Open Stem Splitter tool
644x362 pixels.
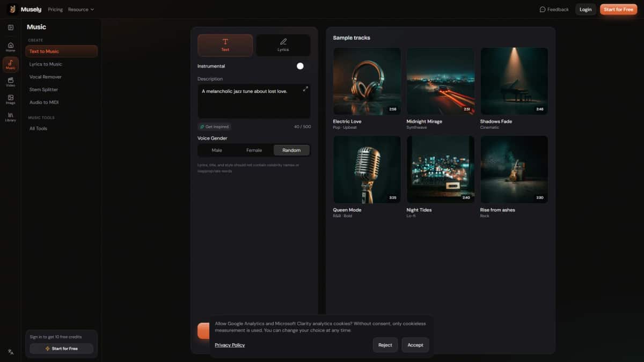[61, 90]
